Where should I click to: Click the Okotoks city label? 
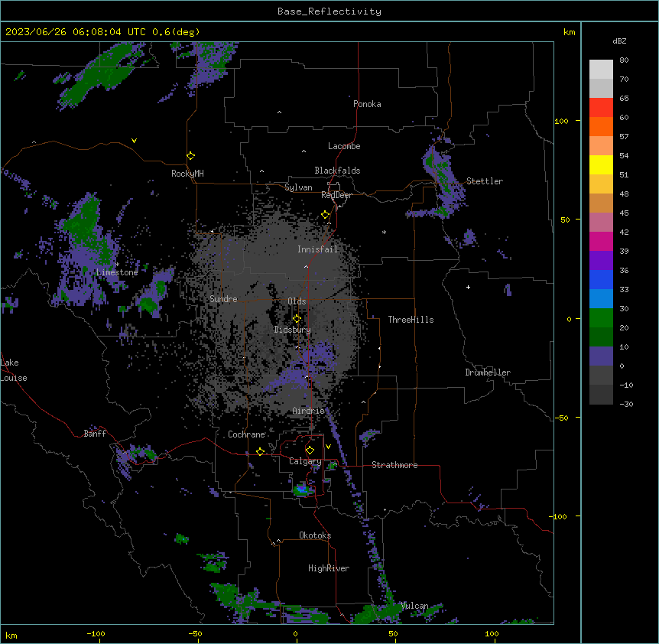tap(315, 535)
